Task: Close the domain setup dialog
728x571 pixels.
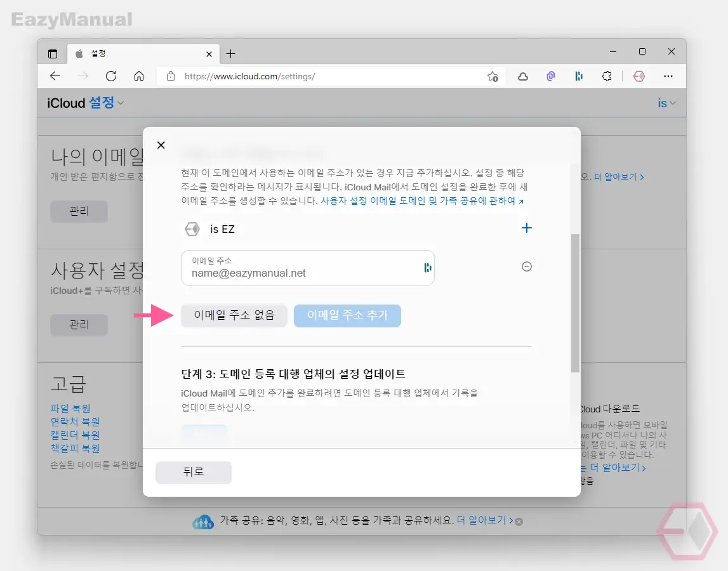Action: click(x=161, y=145)
